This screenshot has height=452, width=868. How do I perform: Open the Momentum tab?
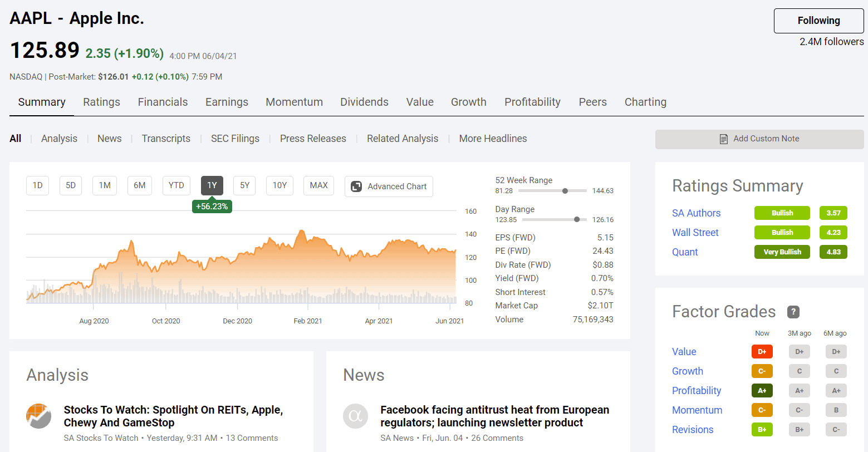click(294, 102)
